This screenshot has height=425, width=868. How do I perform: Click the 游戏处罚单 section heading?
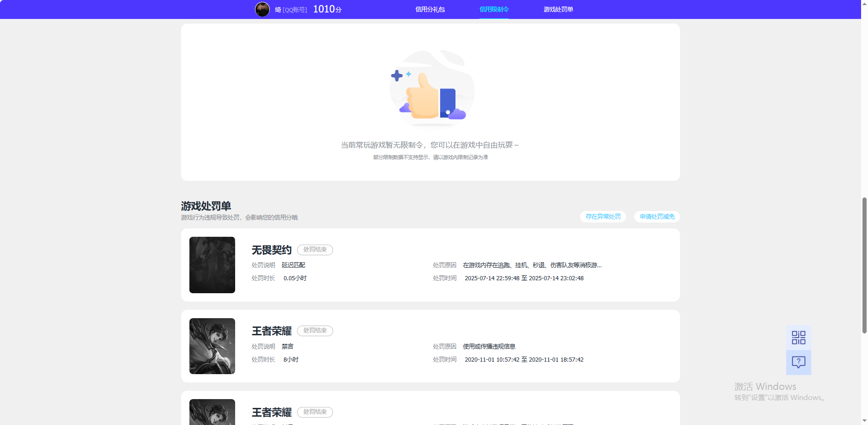coord(206,206)
